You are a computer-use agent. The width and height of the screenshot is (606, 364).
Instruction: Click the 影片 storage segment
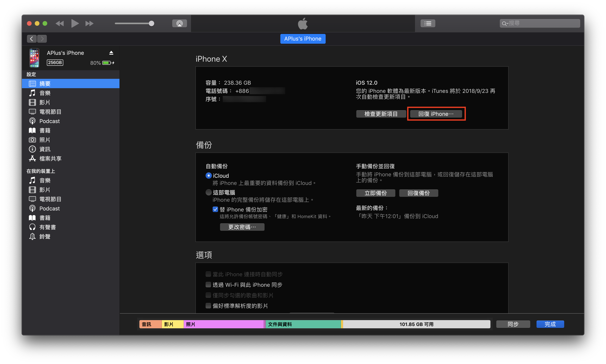(173, 324)
